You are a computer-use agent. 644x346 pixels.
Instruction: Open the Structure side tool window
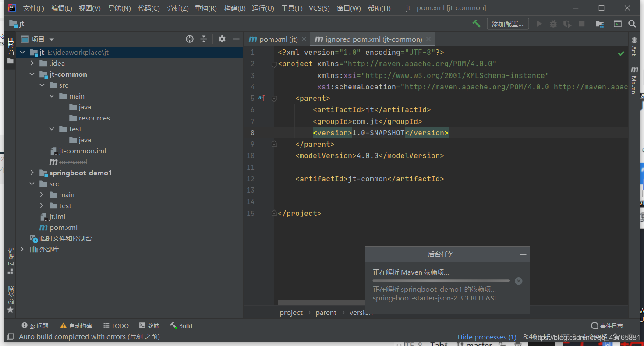pyautogui.click(x=11, y=261)
